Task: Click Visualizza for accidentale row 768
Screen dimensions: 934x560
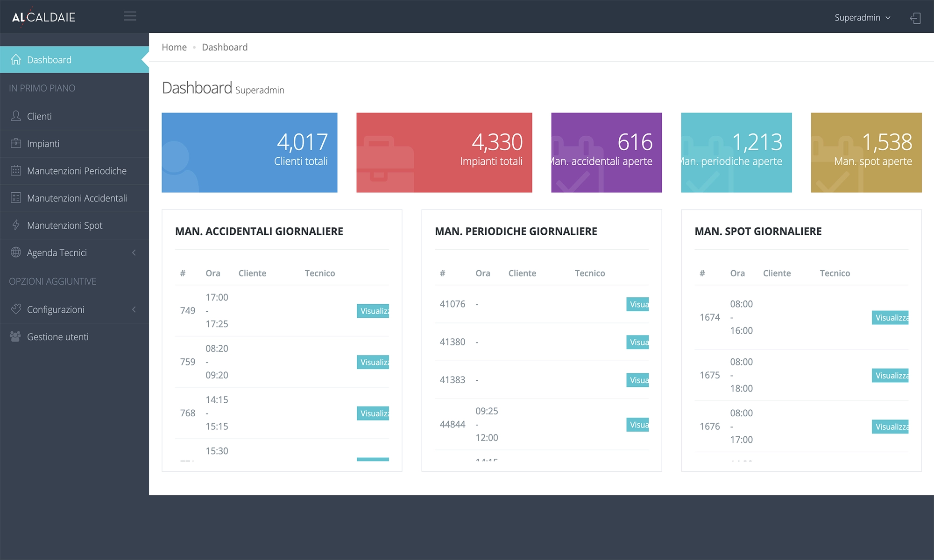Action: point(373,413)
